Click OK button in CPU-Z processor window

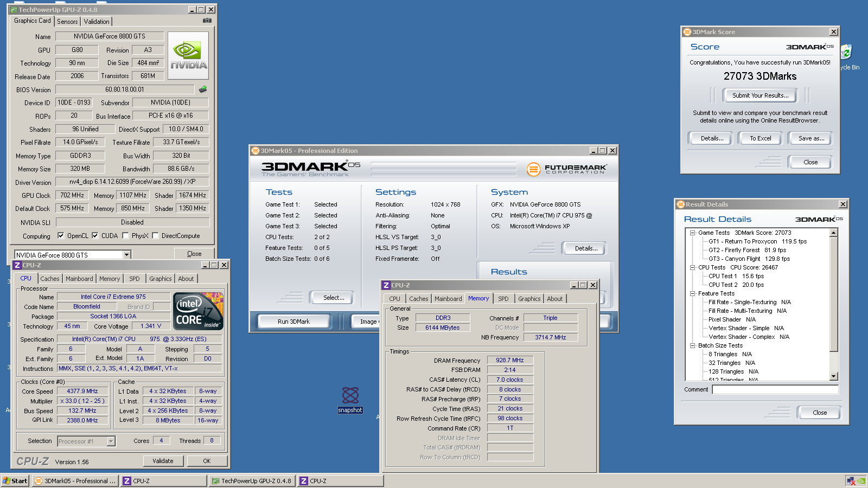(x=207, y=461)
